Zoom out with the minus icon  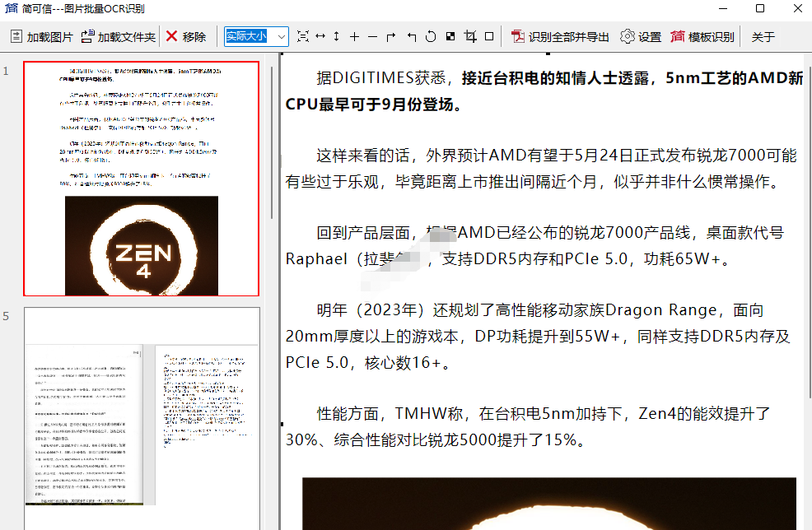[x=372, y=37]
